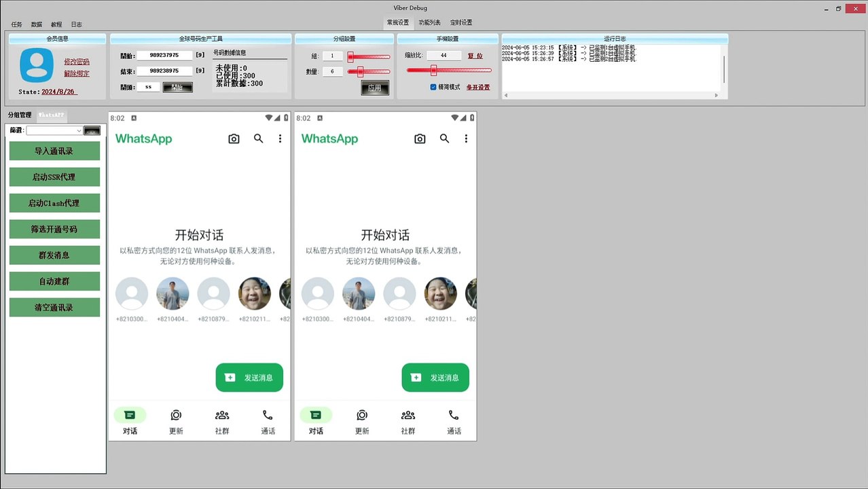Click the dark button next to 開頭 field
The height and width of the screenshot is (489, 868).
178,87
